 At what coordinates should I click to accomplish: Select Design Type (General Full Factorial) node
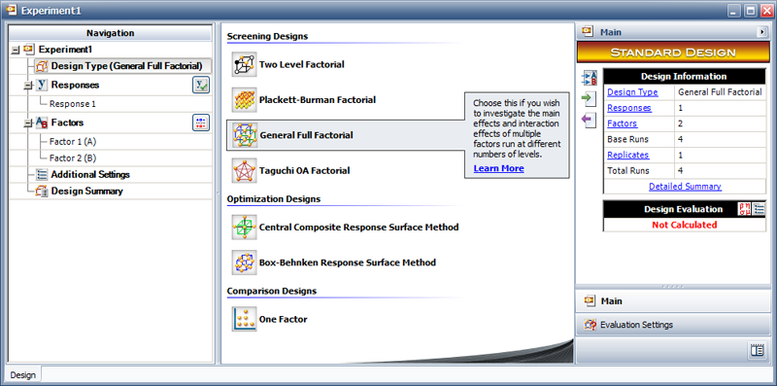coord(126,66)
